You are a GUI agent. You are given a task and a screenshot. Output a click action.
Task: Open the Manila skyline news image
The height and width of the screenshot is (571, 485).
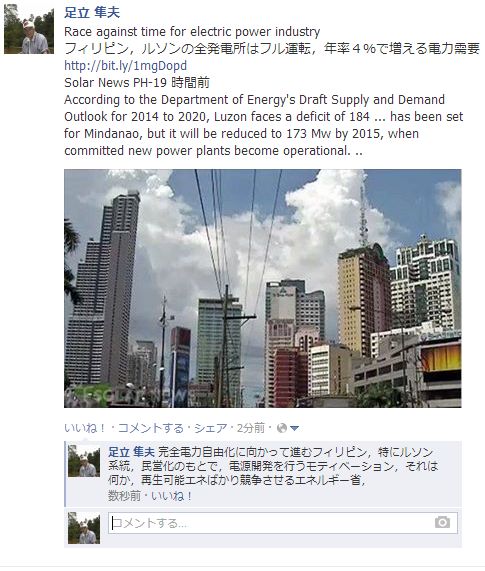[x=263, y=288]
